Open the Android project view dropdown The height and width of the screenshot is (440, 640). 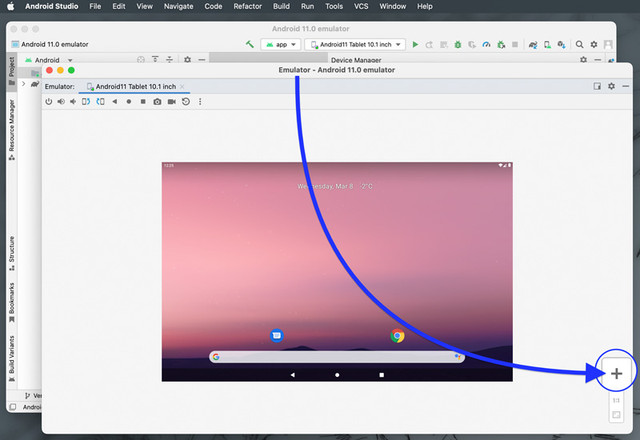49,60
